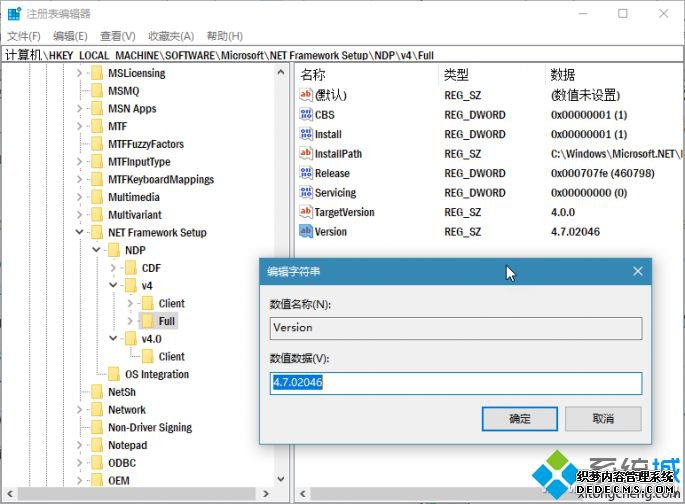Collapse the v4 tree node
This screenshot has height=504, width=685.
click(113, 285)
